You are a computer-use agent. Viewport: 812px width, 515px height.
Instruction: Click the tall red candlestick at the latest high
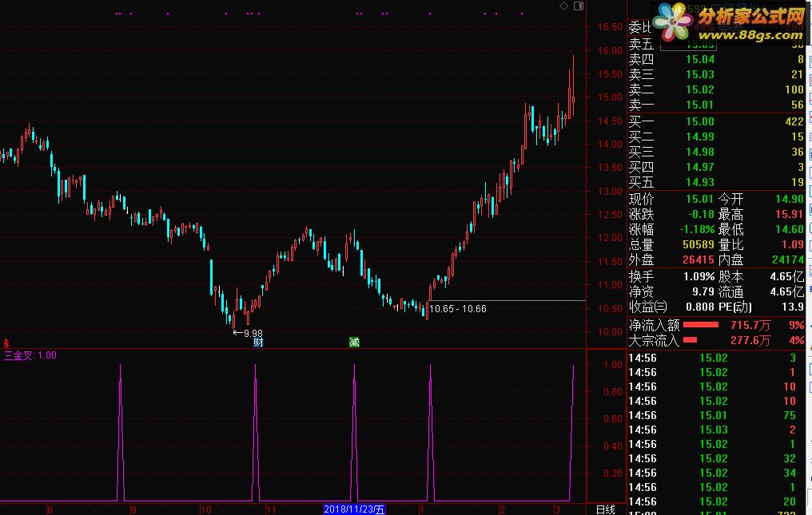coord(573,85)
